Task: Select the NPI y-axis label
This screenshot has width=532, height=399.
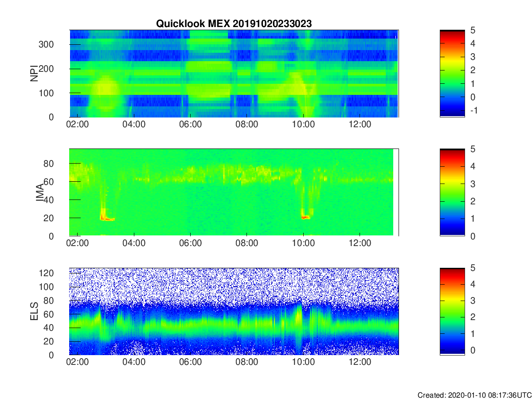Action: (x=34, y=74)
